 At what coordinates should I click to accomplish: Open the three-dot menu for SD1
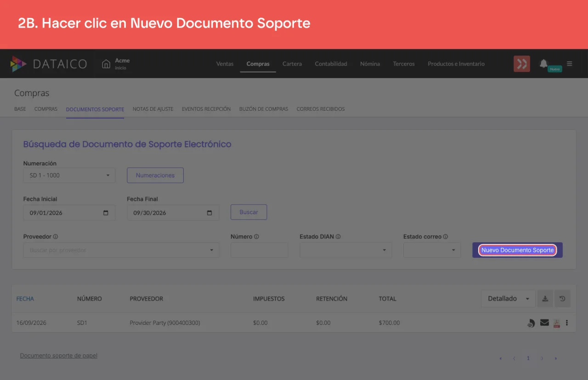(x=567, y=323)
